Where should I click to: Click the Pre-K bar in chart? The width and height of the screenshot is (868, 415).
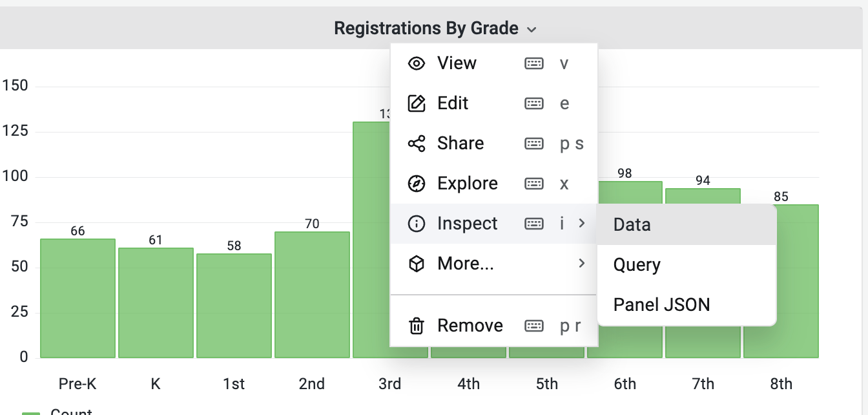(77, 298)
